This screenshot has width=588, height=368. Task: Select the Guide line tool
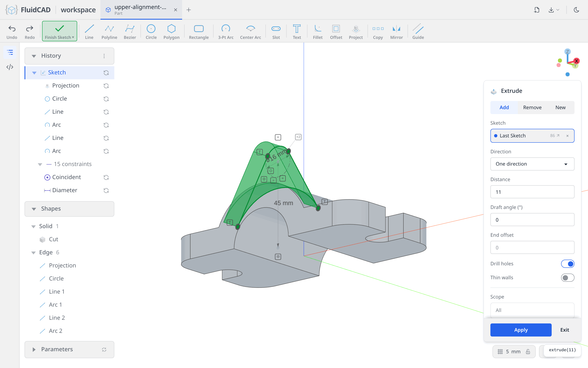click(x=418, y=32)
